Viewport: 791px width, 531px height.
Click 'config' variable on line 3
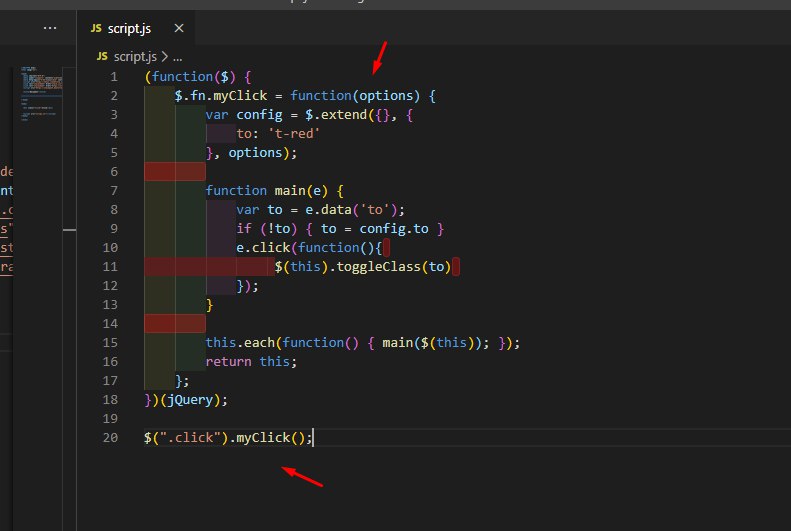tap(259, 115)
